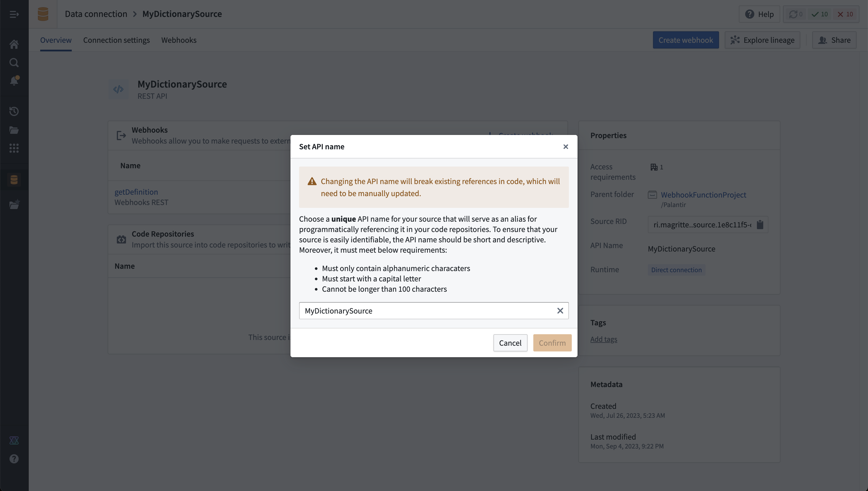Click the Code Repositories section icon
Viewport: 868px width, 491px height.
121,239
